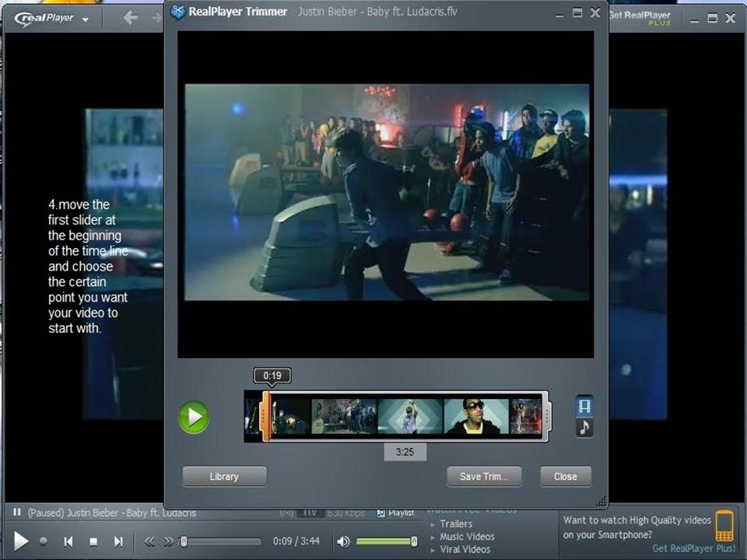Click the orange start trim handle
747x560 pixels.
click(x=265, y=416)
